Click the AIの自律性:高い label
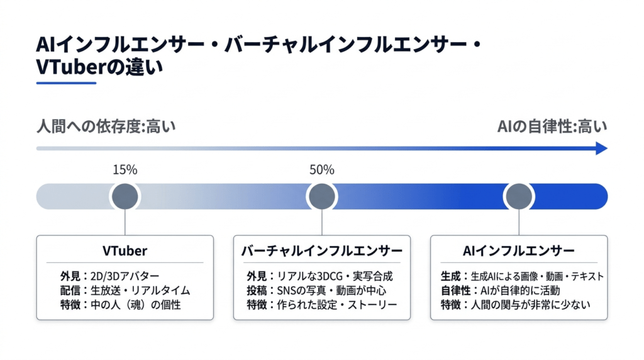 552,127
